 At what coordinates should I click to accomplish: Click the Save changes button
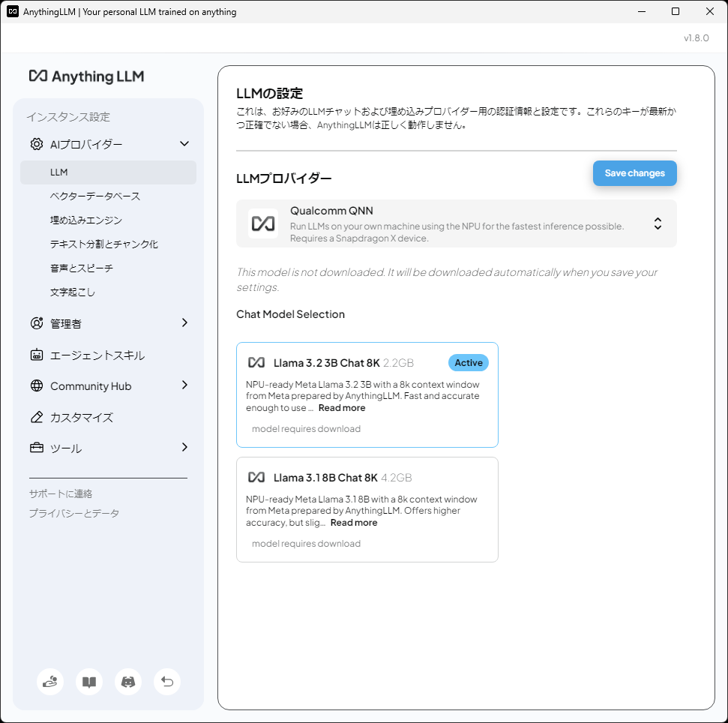coord(634,172)
